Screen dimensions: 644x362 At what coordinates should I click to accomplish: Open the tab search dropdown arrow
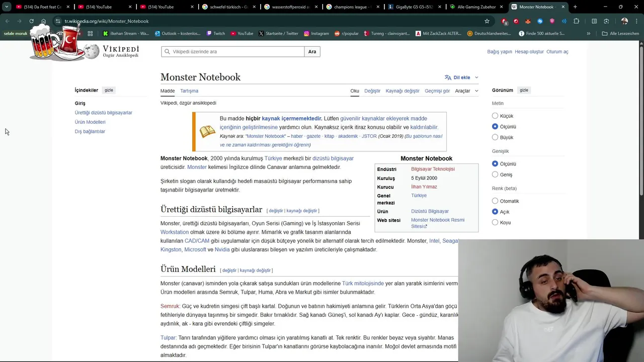(7, 7)
